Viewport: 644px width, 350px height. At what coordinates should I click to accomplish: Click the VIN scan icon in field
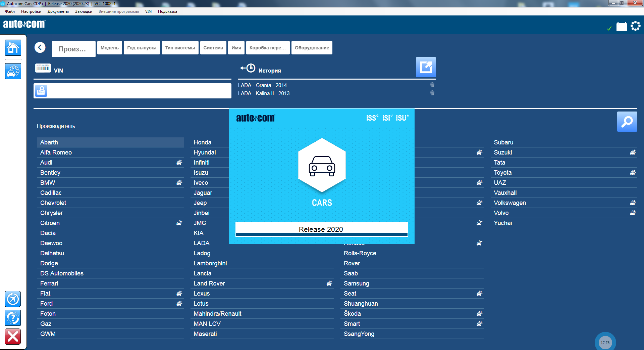[x=41, y=91]
